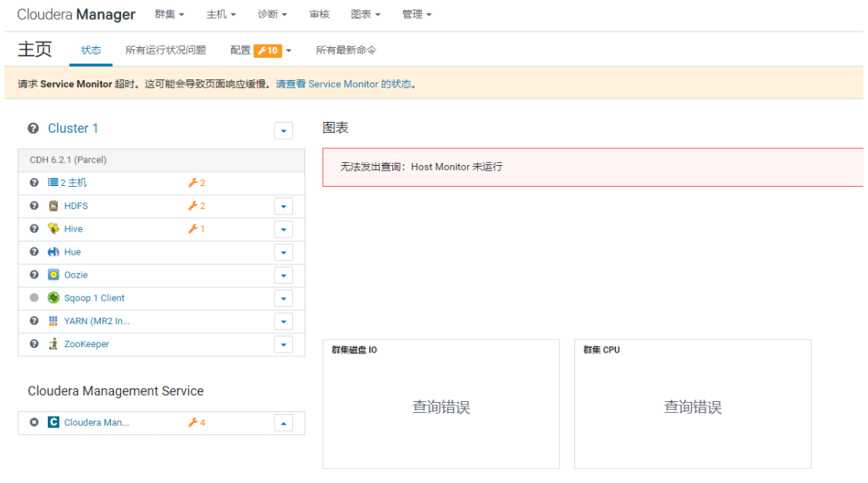Open the Hive actions dropdown
The height and width of the screenshot is (483, 868).
coord(284,229)
